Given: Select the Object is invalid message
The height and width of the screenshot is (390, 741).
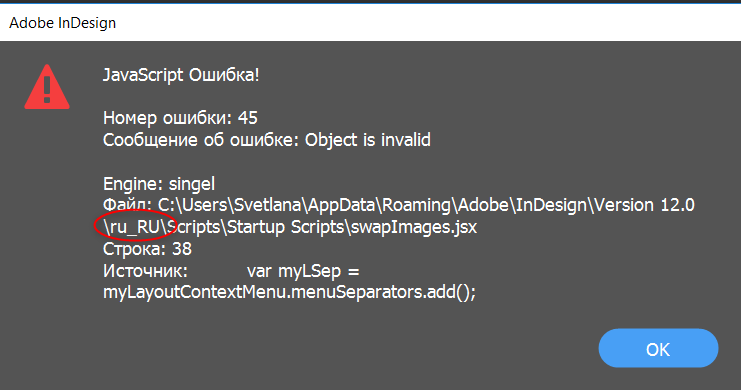Looking at the screenshot, I should tap(368, 140).
